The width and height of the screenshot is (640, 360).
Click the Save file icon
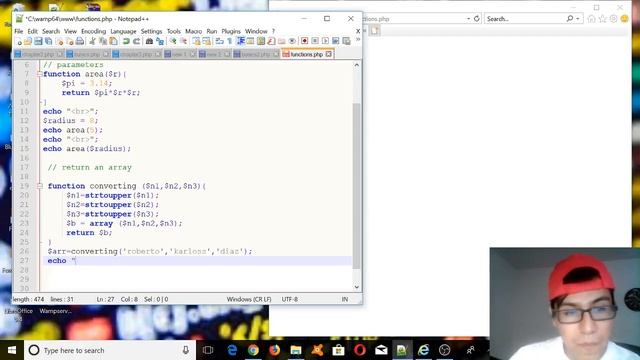coord(38,41)
